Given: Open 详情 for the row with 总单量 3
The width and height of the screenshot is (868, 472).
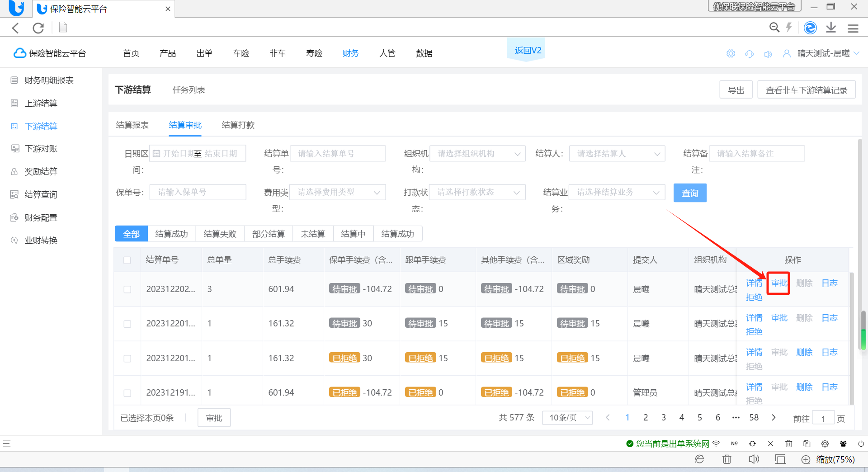Looking at the screenshot, I should click(754, 283).
